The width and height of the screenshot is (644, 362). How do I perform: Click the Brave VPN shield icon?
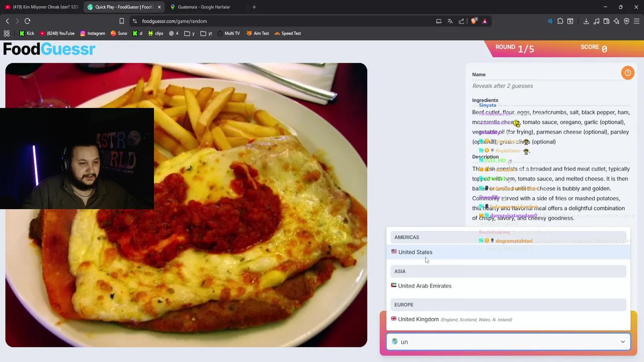pos(626,21)
